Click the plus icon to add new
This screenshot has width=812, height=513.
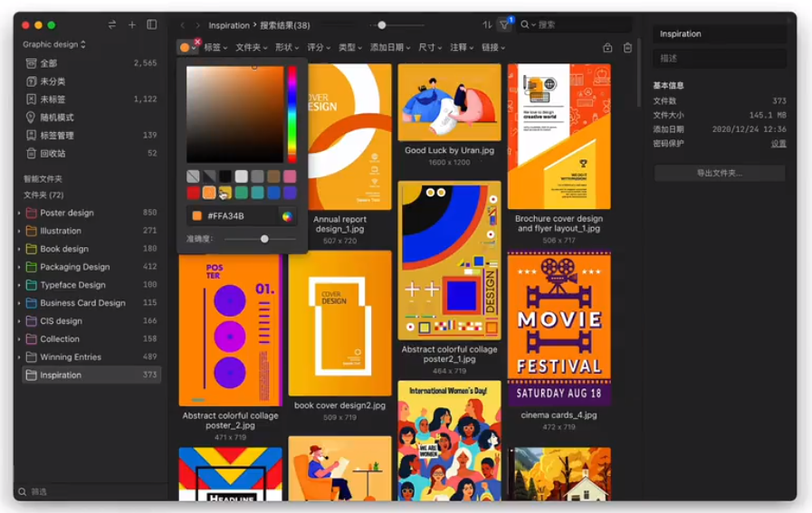tap(132, 24)
